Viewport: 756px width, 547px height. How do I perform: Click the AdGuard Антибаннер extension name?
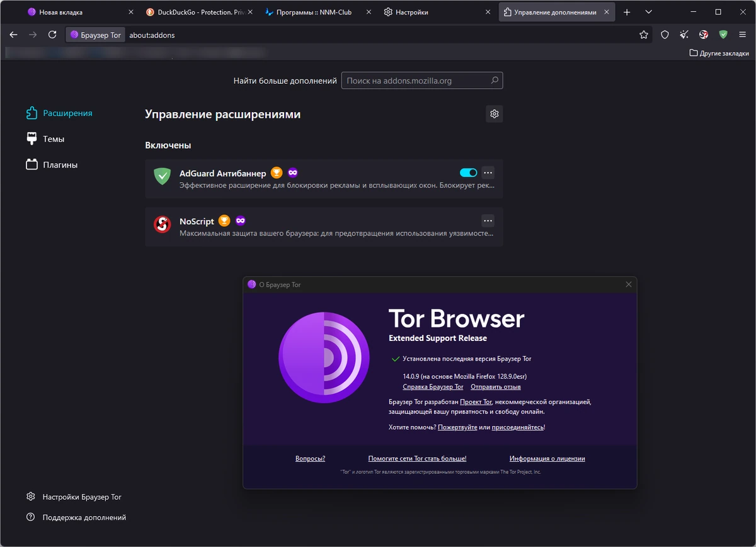222,173
